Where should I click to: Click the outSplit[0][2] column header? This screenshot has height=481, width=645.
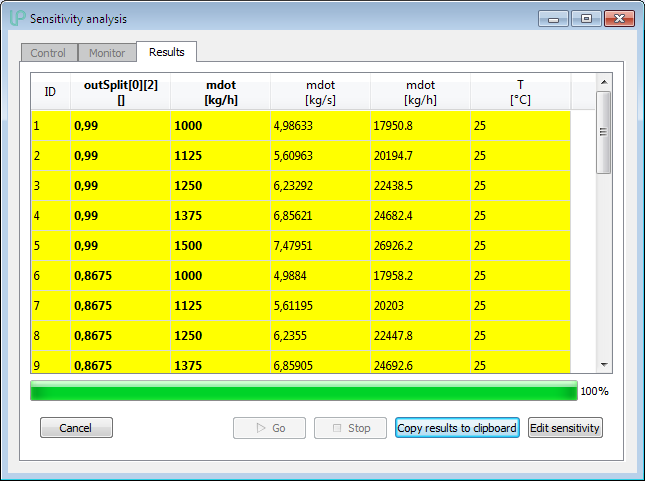point(120,92)
